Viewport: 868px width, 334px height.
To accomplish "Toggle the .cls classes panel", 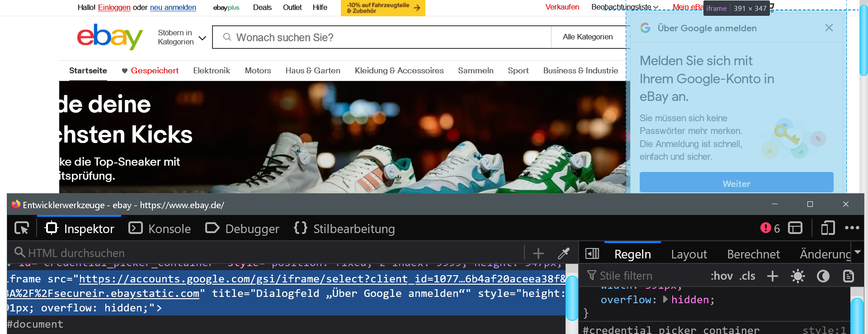I will (747, 276).
